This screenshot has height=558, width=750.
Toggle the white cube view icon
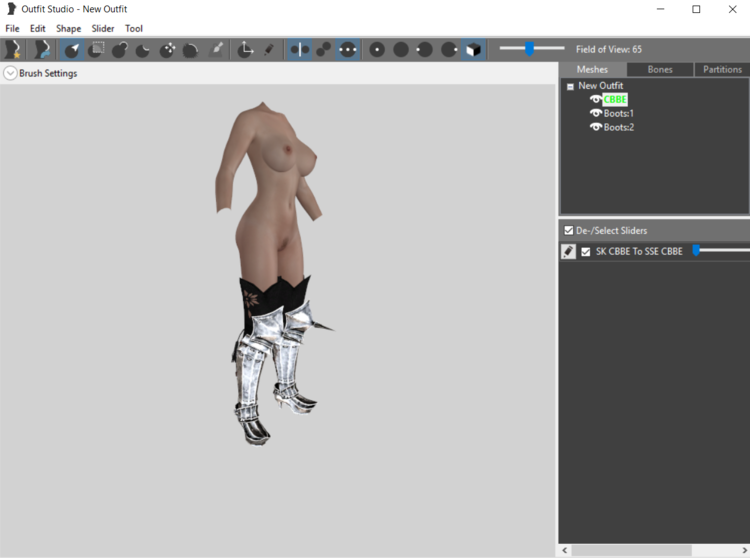pyautogui.click(x=473, y=49)
